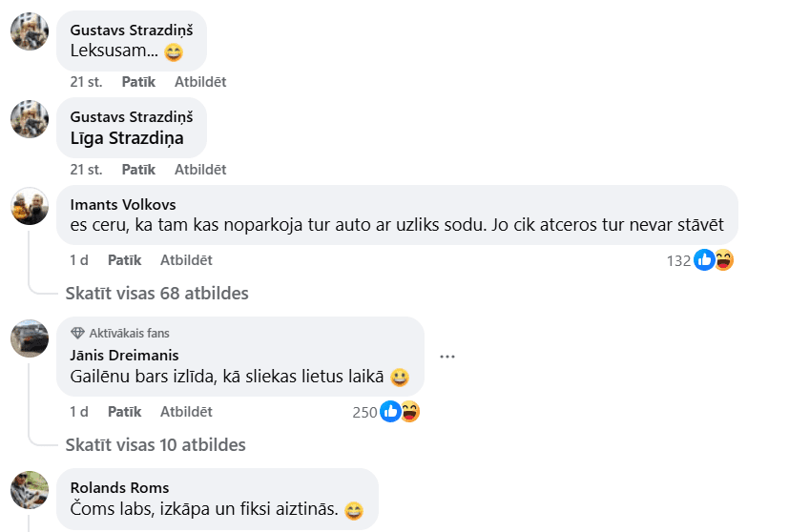Reply to Imants Volkovs via Atbildēt

(x=186, y=259)
